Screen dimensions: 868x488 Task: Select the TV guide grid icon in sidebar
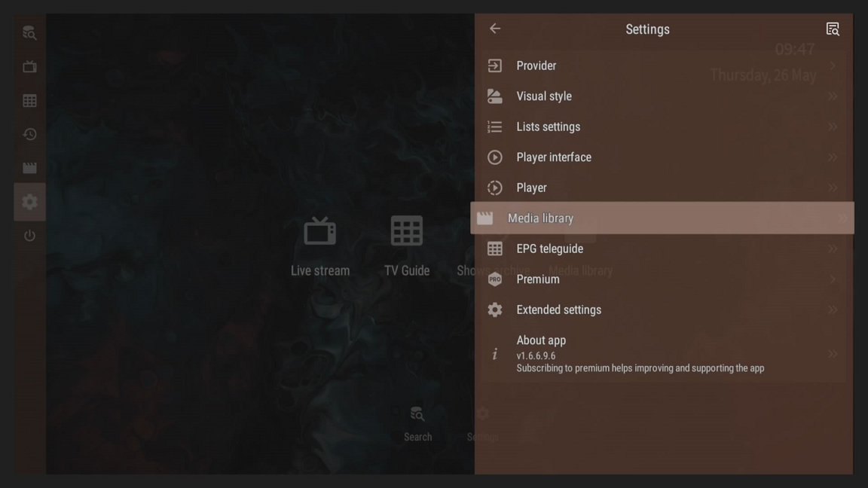tap(29, 101)
